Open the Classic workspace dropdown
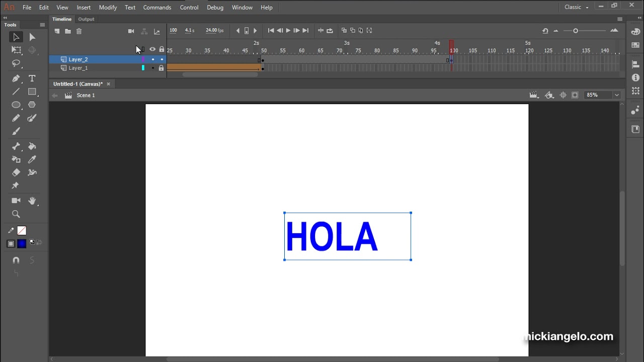This screenshot has height=362, width=644. pyautogui.click(x=577, y=7)
